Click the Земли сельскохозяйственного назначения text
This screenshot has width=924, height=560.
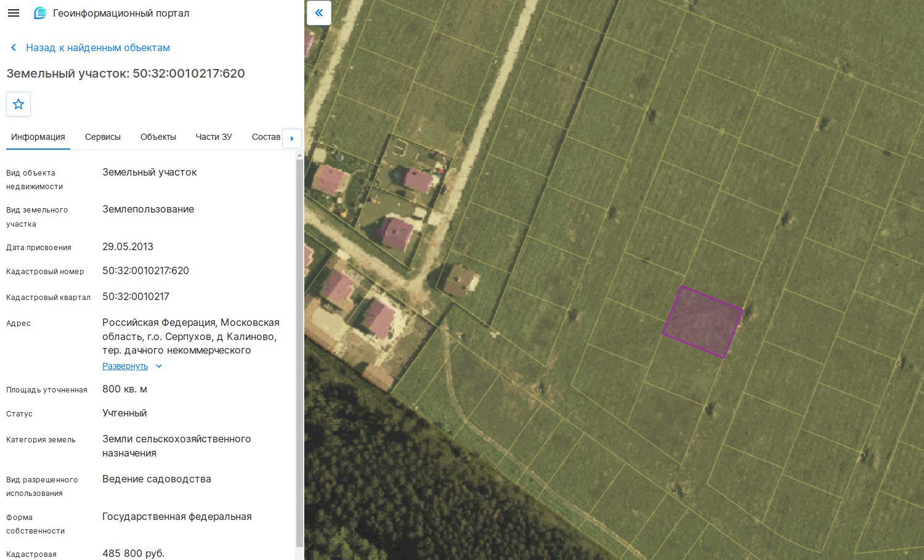(177, 446)
